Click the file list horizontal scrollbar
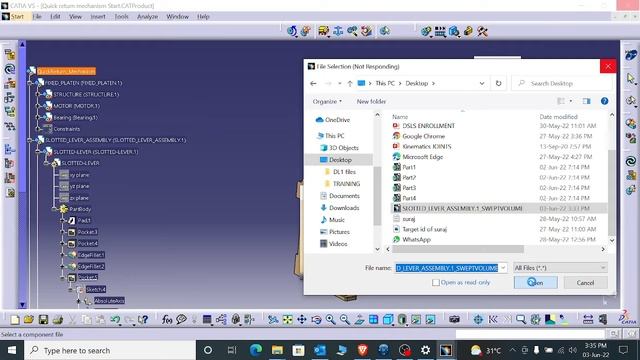The height and width of the screenshot is (360, 640). pyautogui.click(x=458, y=249)
